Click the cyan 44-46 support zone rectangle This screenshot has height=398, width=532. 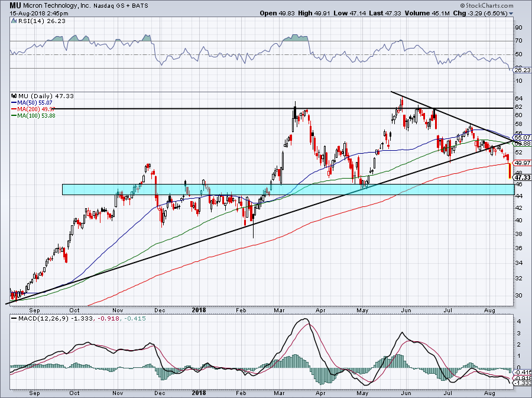288,189
